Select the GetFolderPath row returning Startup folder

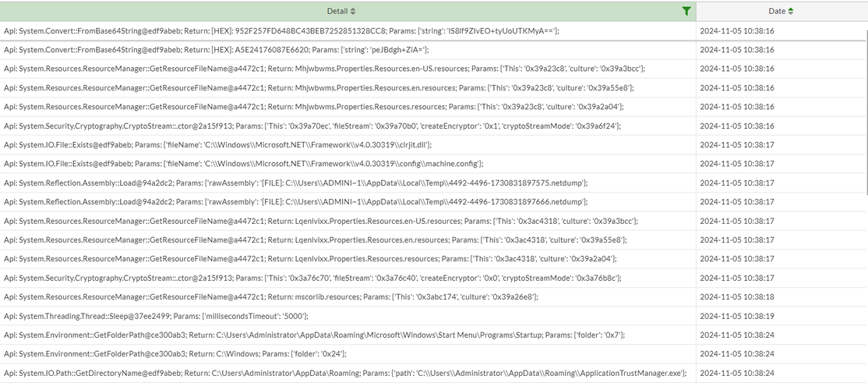coord(313,335)
